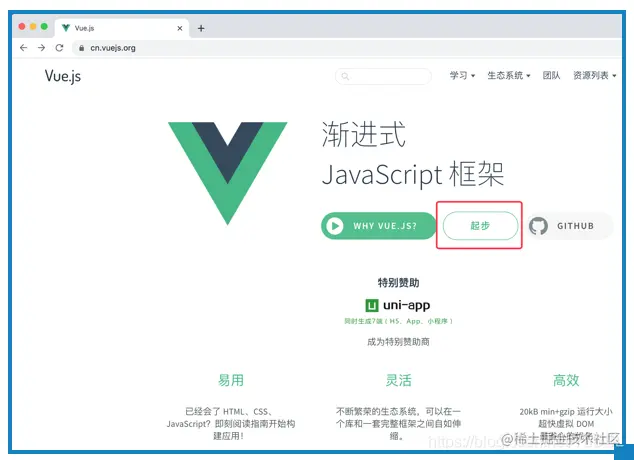Select the Vue.js browser tab
634x460 pixels.
121,28
